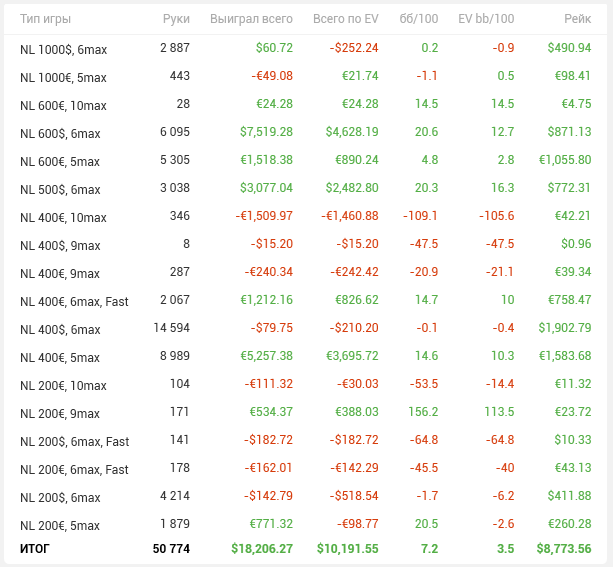Click the $7,519.28 winnings cell
The image size is (613, 567).
266,132
